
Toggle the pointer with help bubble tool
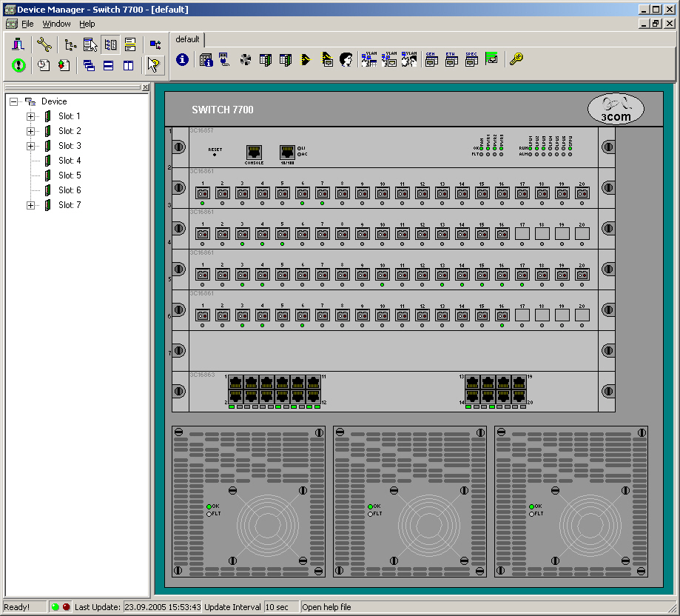(153, 65)
